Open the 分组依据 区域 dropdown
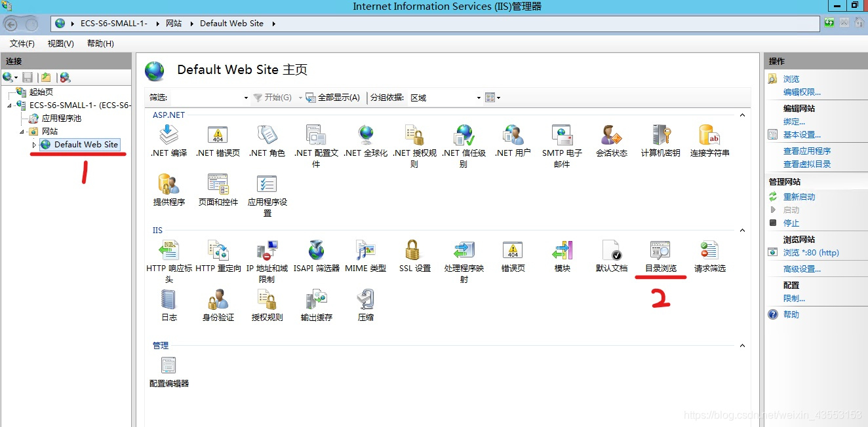The height and width of the screenshot is (427, 868). coord(445,98)
